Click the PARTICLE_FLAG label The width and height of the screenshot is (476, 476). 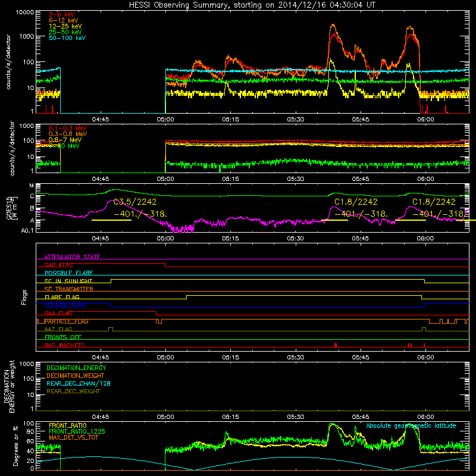67,321
